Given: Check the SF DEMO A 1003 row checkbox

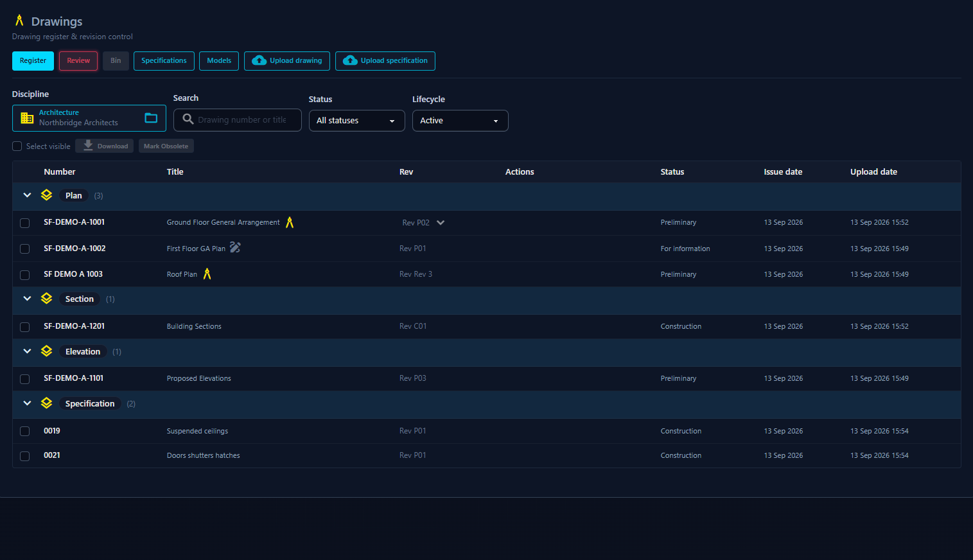Looking at the screenshot, I should 24,275.
